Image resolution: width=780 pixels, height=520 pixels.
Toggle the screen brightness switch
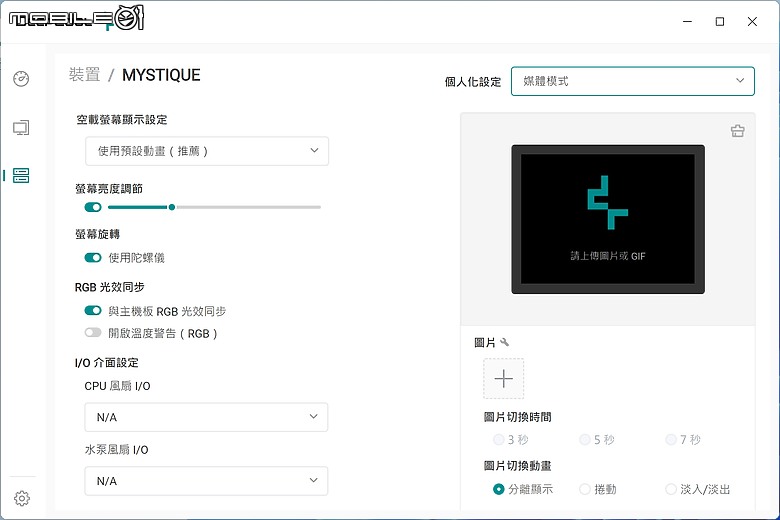[x=93, y=207]
